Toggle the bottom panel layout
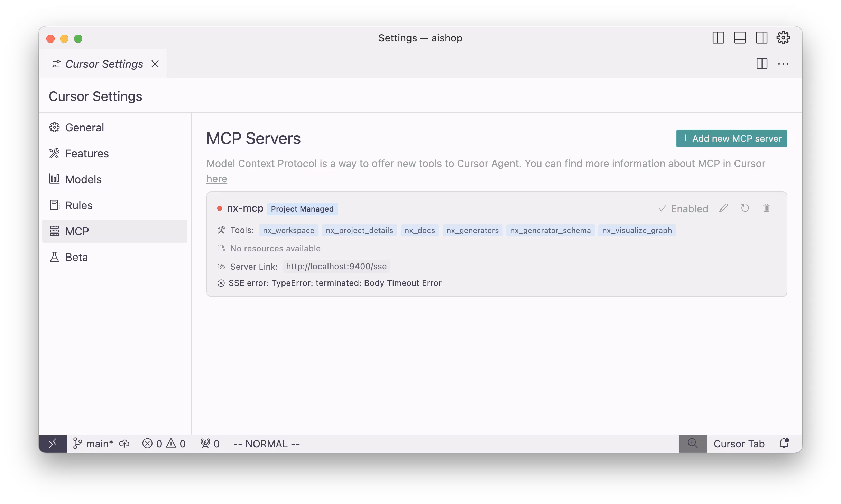 (739, 38)
